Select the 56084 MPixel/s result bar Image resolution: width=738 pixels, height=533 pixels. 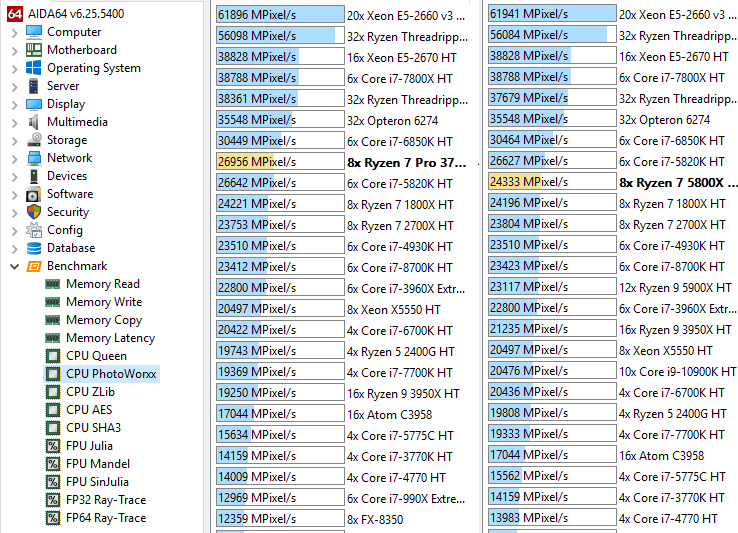tap(552, 35)
